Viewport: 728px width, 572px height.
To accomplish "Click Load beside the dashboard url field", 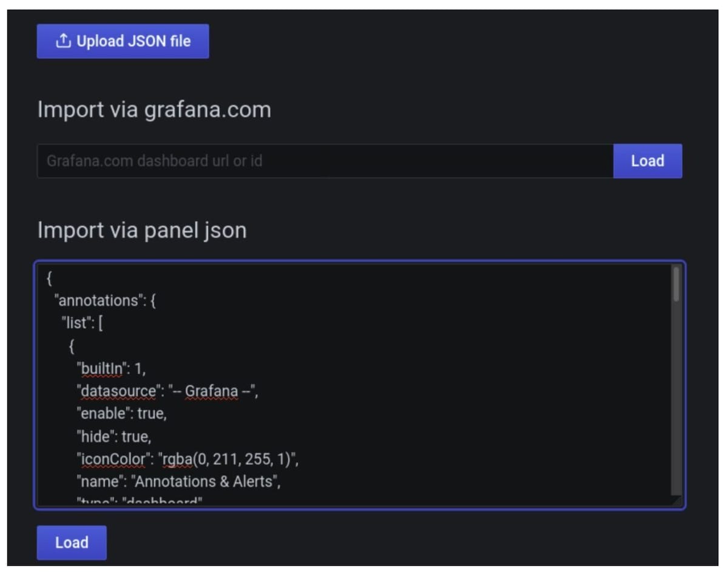I will 647,161.
